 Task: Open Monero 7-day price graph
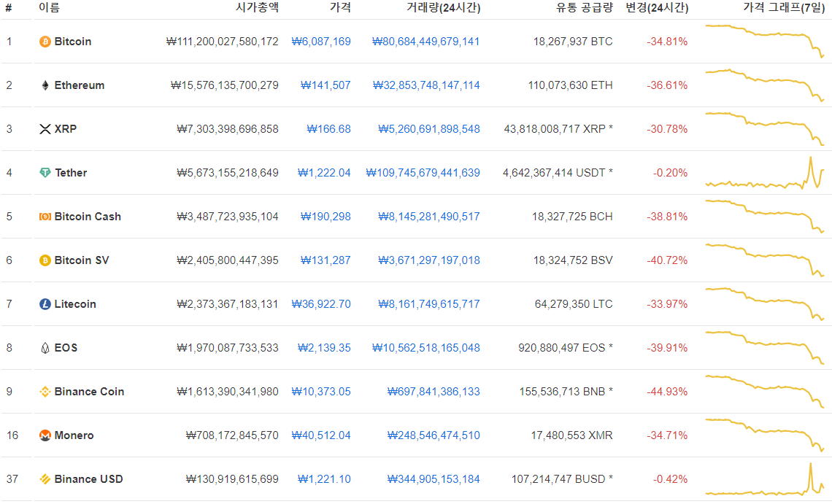coord(765,435)
